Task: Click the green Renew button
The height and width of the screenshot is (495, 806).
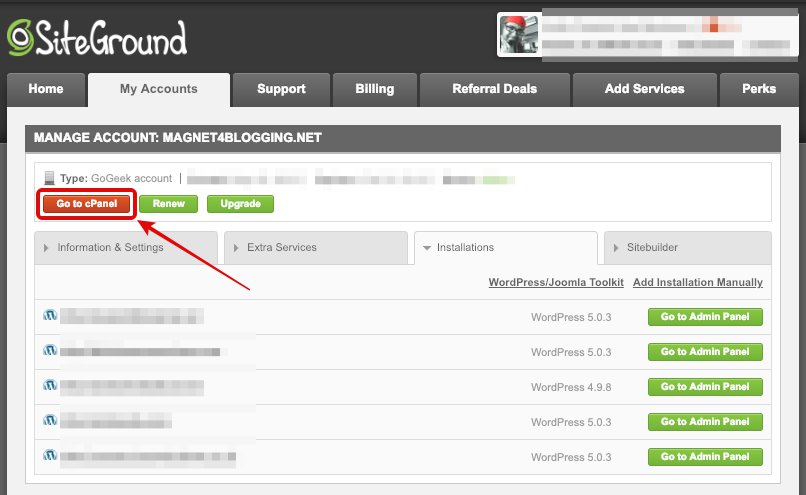Action: [x=169, y=204]
